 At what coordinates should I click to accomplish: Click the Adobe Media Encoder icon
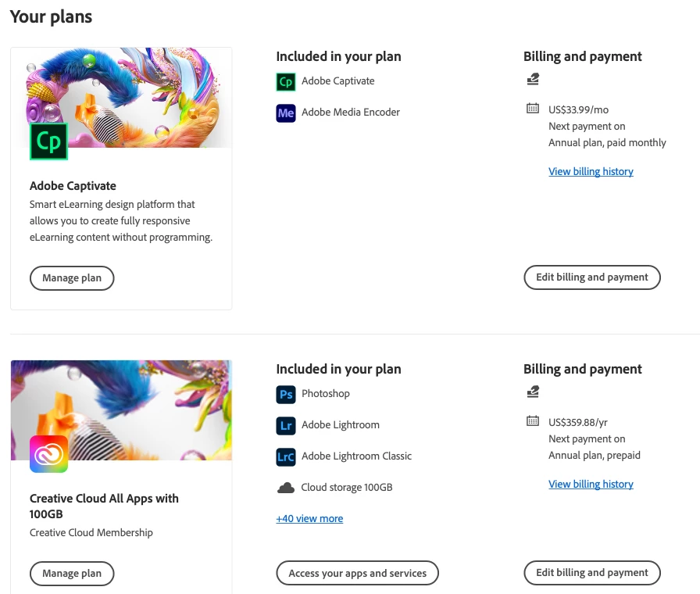pyautogui.click(x=286, y=113)
